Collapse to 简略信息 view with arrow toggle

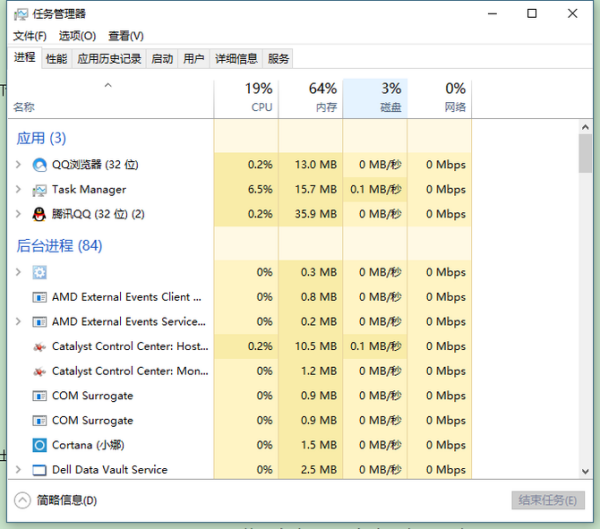click(22, 500)
